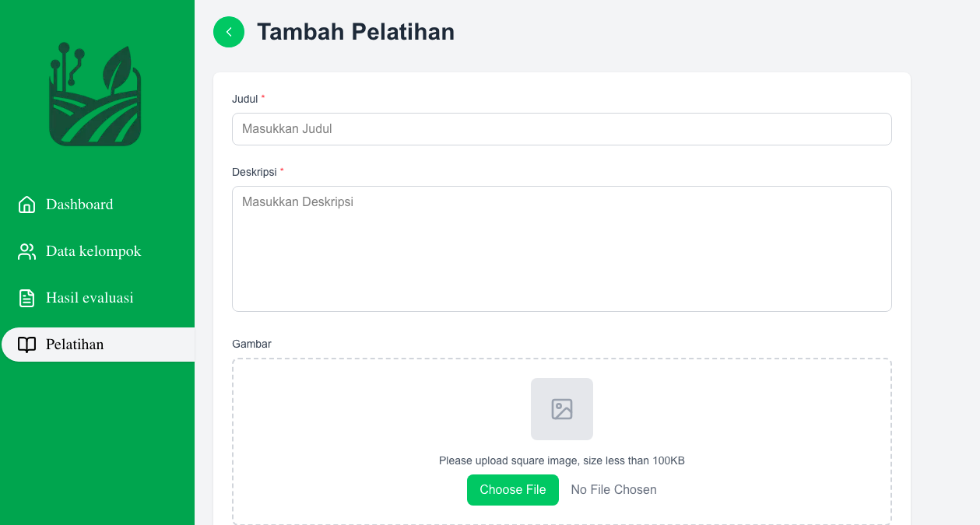
Task: Click the Tambah Pelatihan page heading
Action: click(356, 32)
